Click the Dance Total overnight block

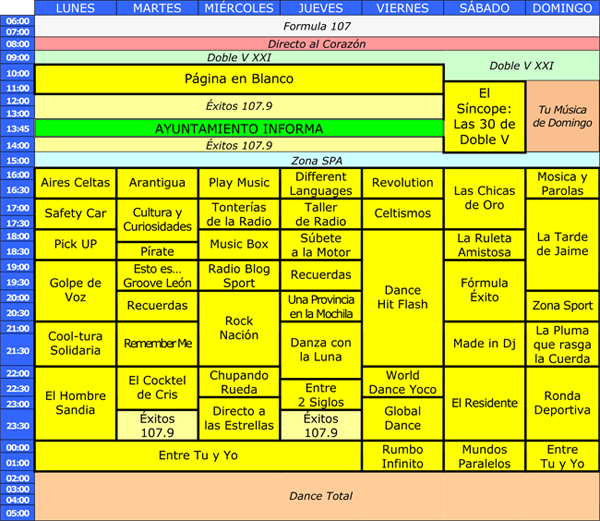[317, 496]
